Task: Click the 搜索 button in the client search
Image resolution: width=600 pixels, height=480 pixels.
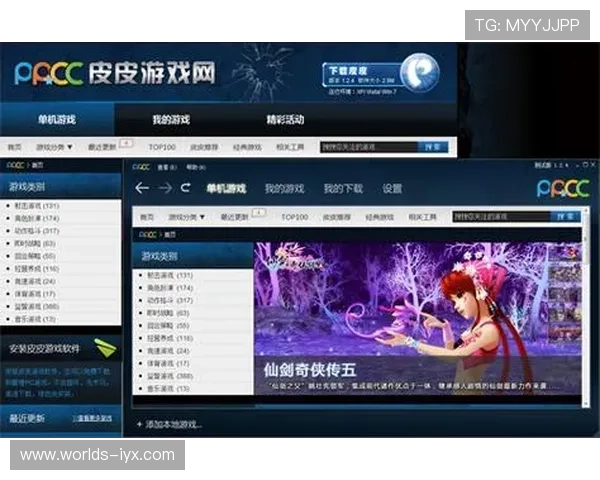Action: (x=566, y=217)
